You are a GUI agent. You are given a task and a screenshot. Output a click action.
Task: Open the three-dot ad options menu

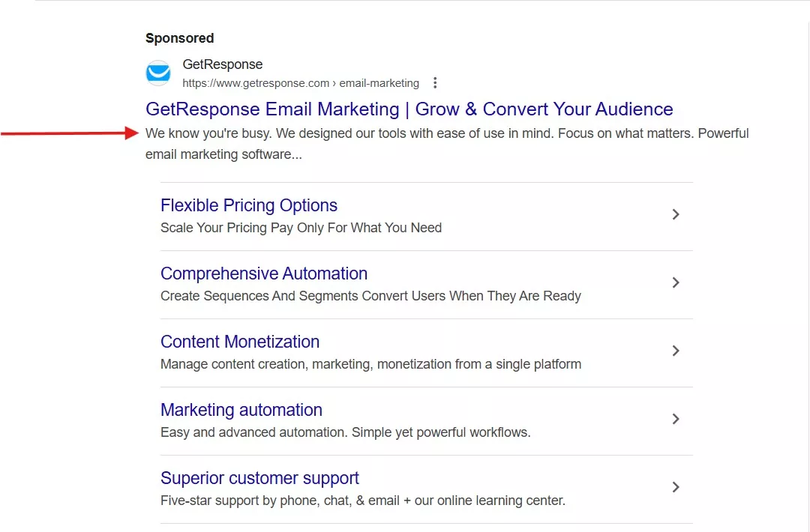click(x=435, y=83)
